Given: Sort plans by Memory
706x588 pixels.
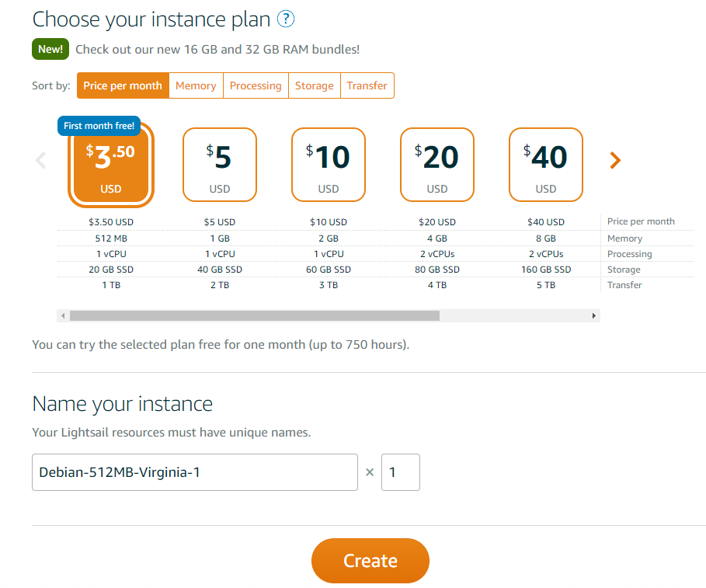Looking at the screenshot, I should coord(196,85).
